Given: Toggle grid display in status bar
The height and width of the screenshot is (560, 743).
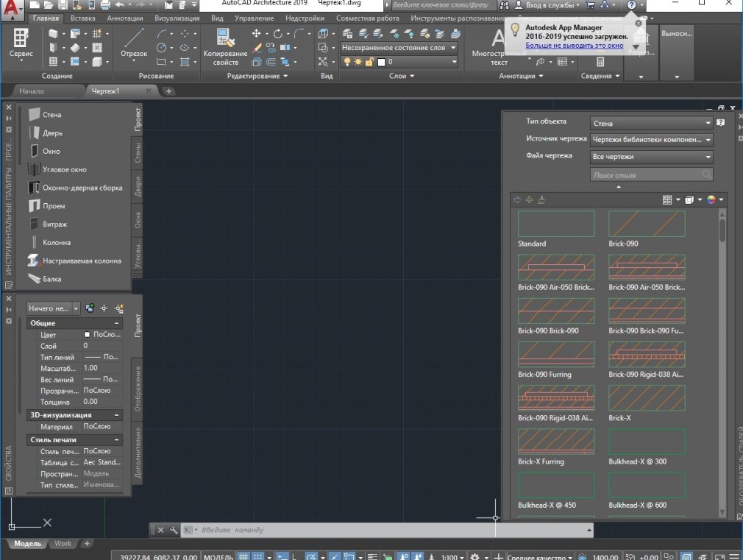Looking at the screenshot, I should coord(244,557).
